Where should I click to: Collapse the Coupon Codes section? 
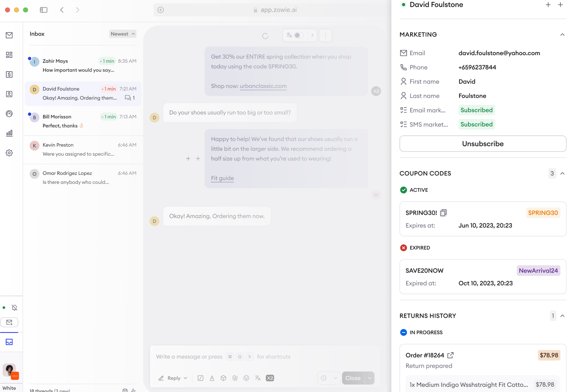tap(562, 173)
